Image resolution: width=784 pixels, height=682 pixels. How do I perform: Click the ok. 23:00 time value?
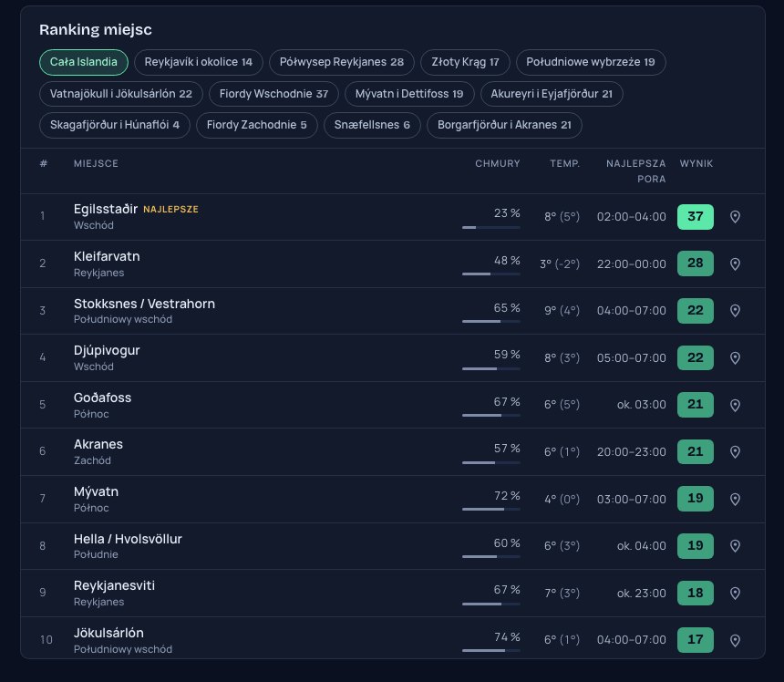642,593
